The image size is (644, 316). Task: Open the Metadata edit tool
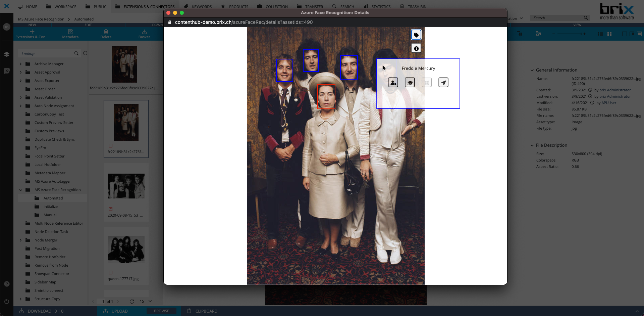(x=70, y=34)
